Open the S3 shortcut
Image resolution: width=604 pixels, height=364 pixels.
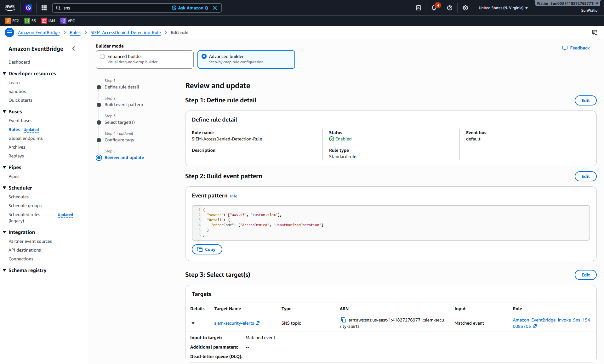30,21
